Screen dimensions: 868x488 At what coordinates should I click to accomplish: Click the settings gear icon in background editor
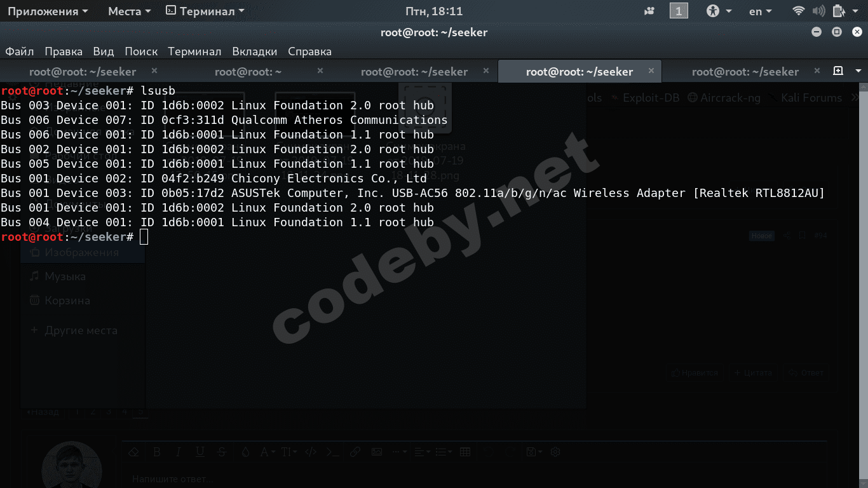tap(555, 452)
